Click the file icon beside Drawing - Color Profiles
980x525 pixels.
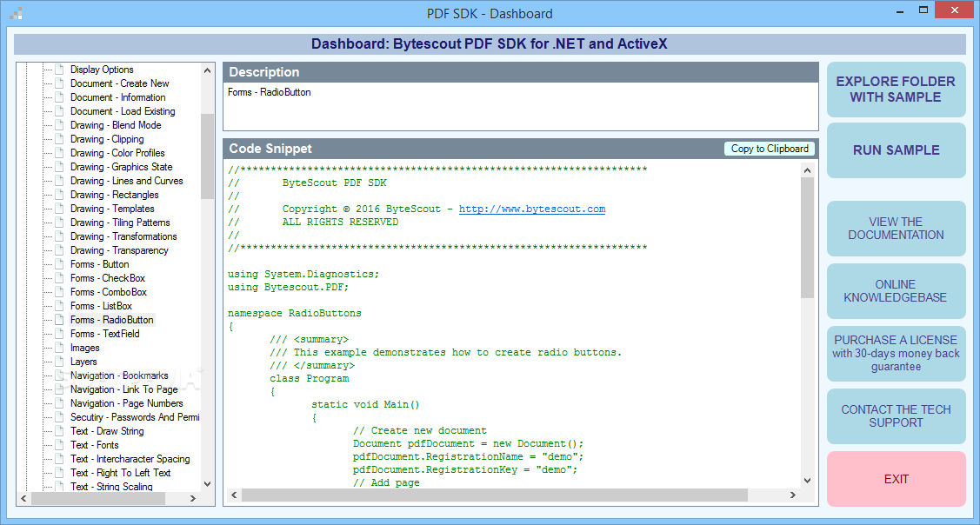[59, 153]
